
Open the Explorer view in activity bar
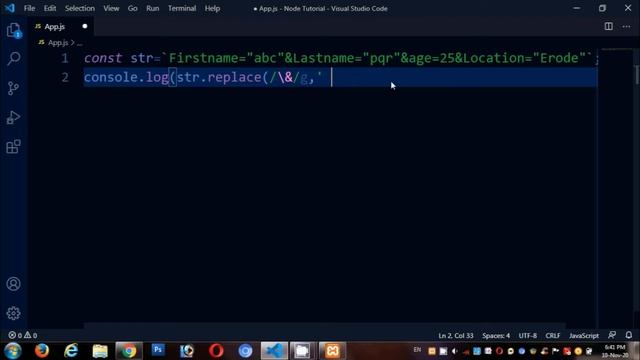click(x=13, y=31)
